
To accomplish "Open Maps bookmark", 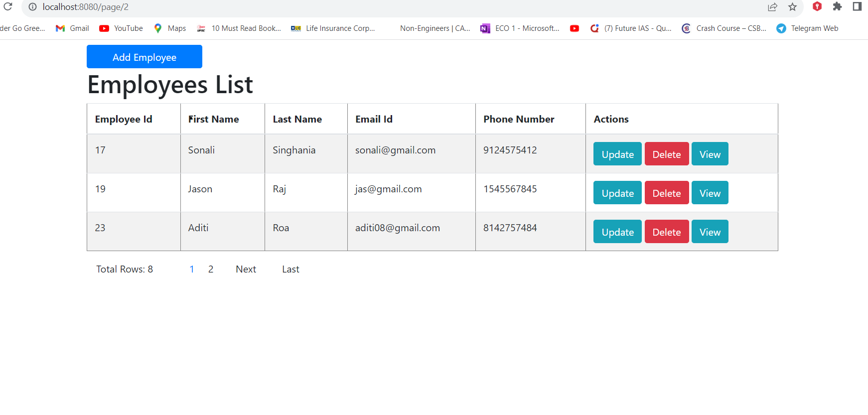I will pos(170,28).
